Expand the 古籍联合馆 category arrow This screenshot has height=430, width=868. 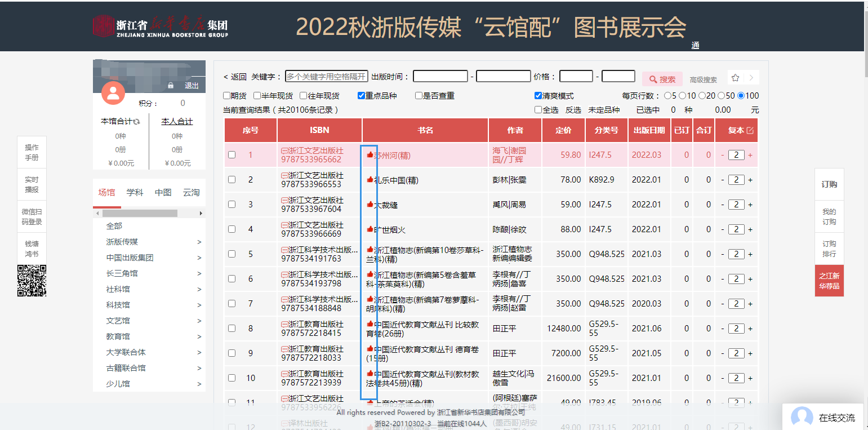click(199, 368)
